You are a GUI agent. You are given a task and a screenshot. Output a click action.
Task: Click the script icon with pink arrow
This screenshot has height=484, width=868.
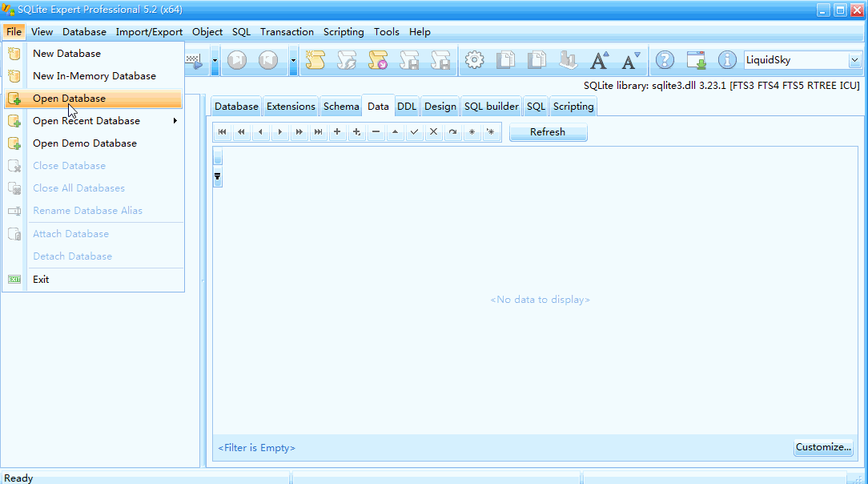point(378,60)
